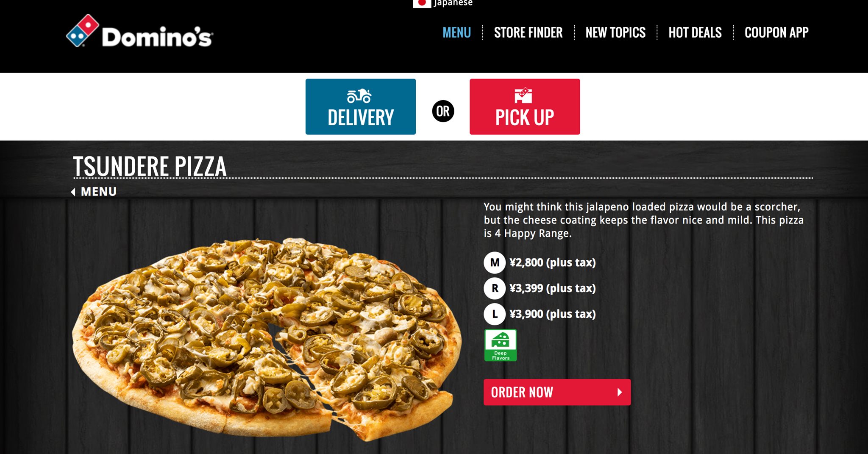Select the M size option
This screenshot has height=454, width=868.
(495, 262)
